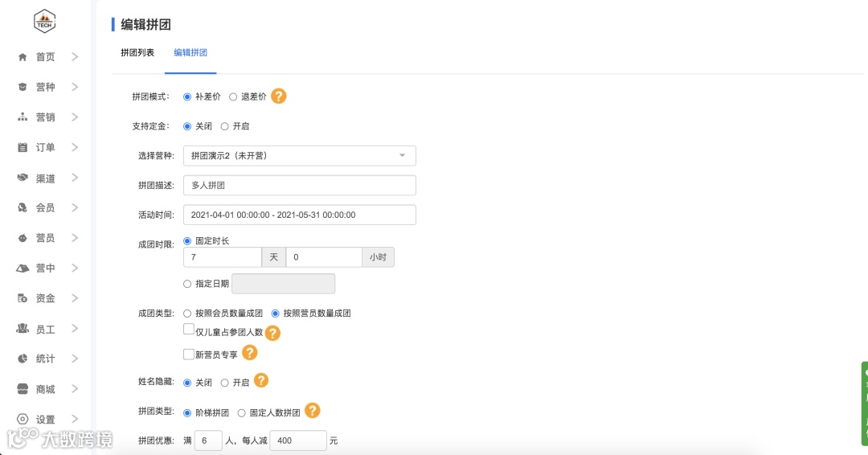
Task: Open the 选择营种 dropdown
Action: tap(300, 155)
